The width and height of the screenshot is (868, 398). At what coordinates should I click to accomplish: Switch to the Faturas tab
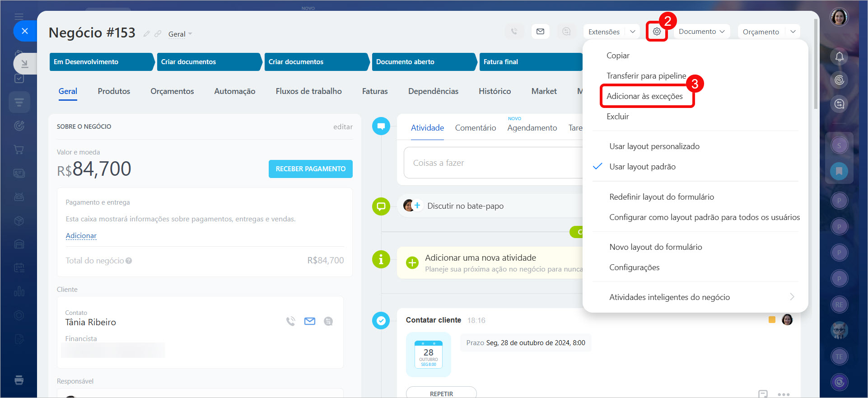click(375, 91)
